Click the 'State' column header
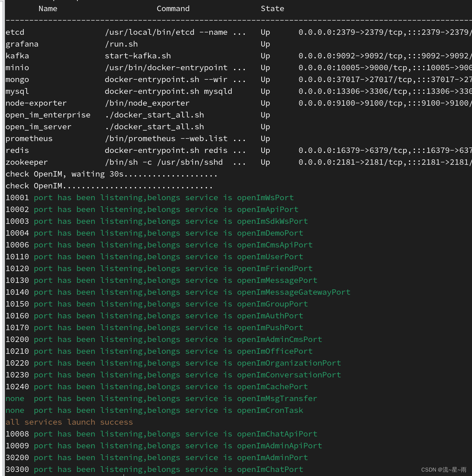The image size is (472, 476). coord(272,8)
